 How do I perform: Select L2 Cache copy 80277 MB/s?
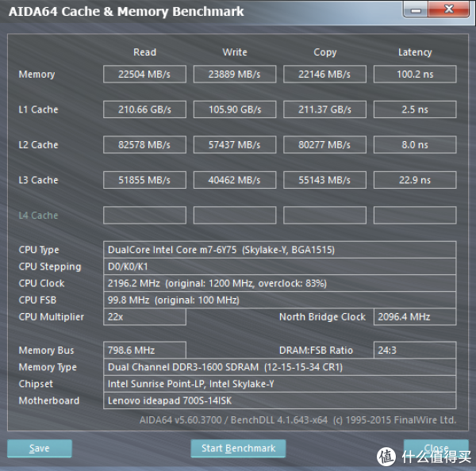324,145
